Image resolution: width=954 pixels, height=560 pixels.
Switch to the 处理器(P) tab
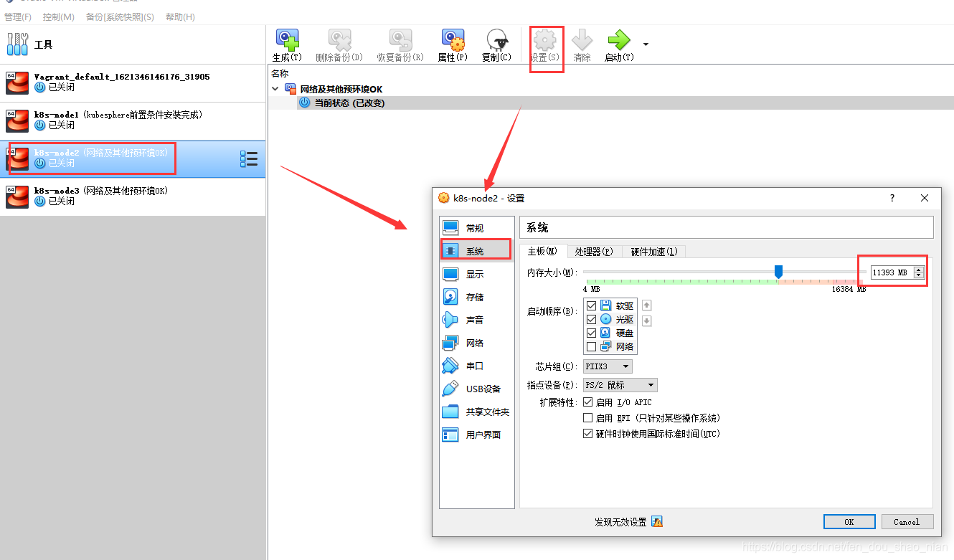(x=594, y=252)
